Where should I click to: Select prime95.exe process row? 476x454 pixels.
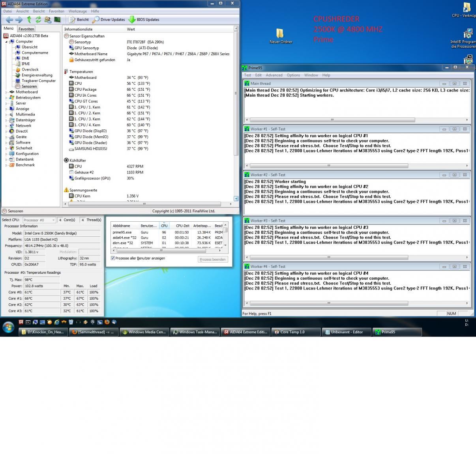click(167, 232)
